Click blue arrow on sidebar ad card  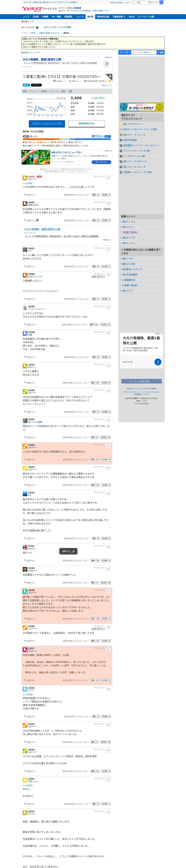click(x=158, y=362)
